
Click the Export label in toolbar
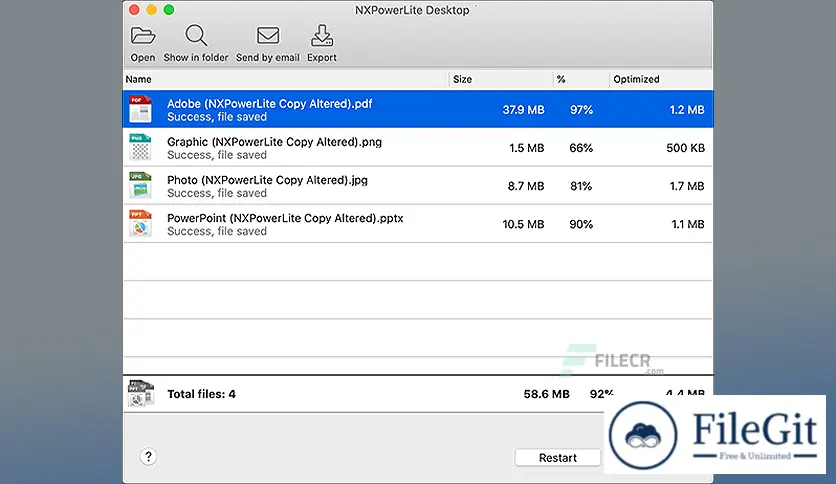tap(321, 58)
